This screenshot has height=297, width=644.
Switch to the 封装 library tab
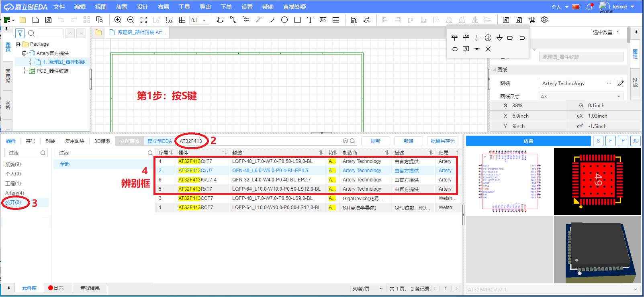point(50,141)
